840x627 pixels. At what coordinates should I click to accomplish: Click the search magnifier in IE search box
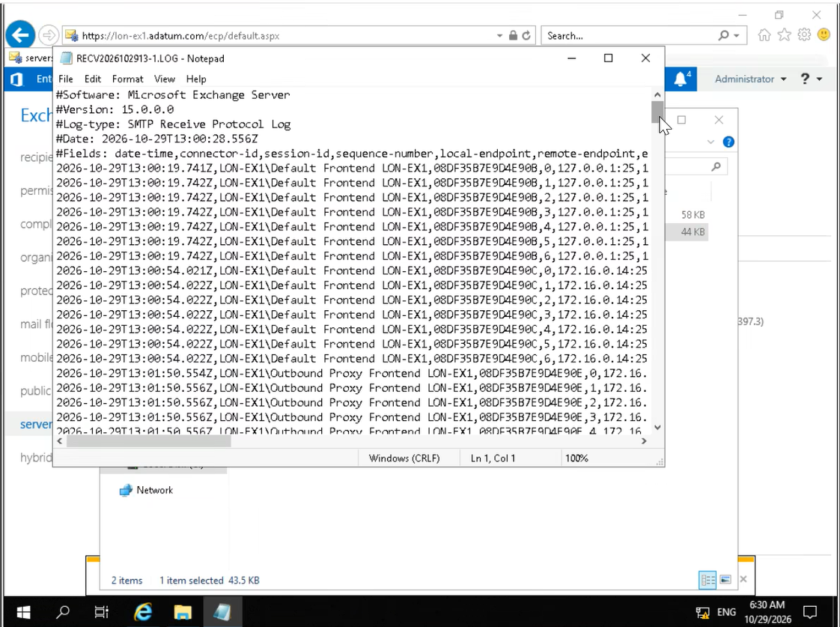[x=723, y=35]
